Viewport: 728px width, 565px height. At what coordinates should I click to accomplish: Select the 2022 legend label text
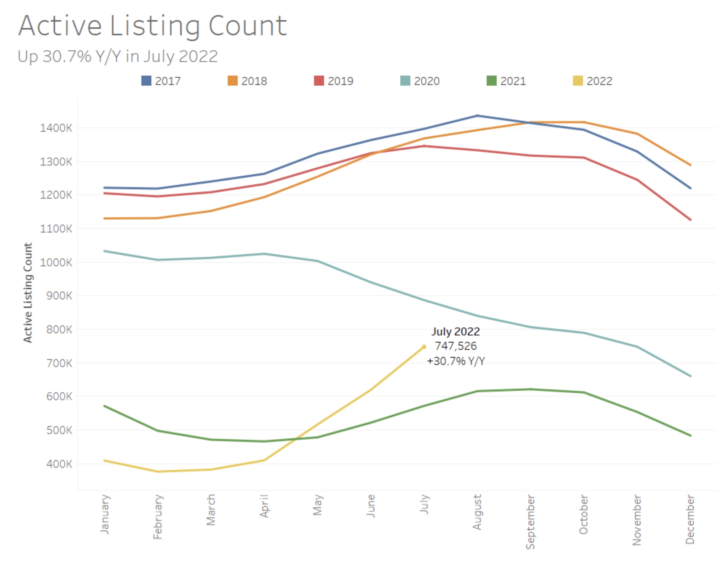pos(599,81)
